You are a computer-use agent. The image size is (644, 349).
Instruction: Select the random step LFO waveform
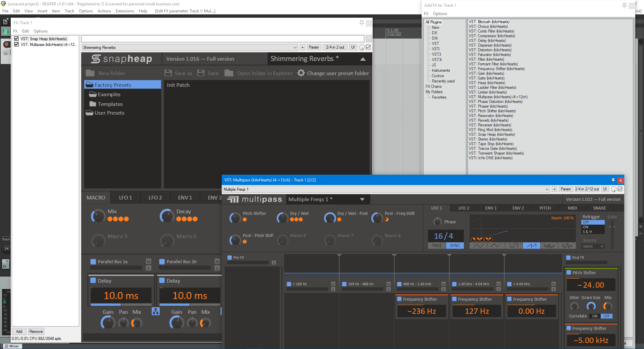tap(567, 246)
